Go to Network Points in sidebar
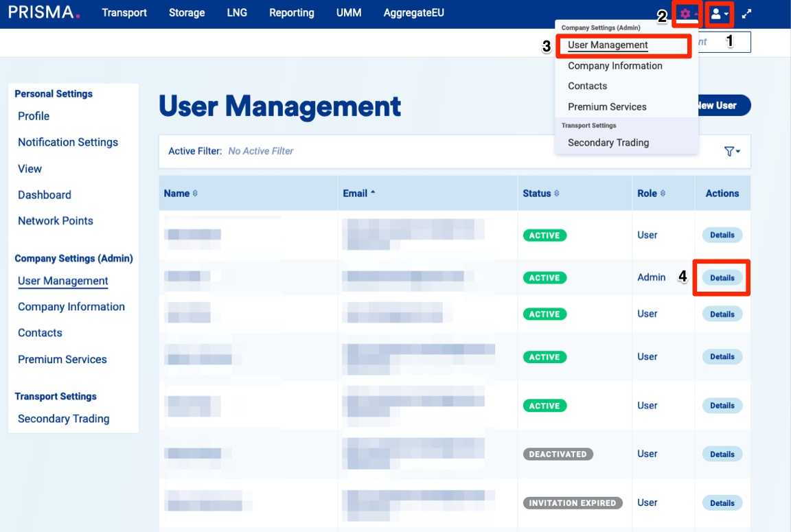This screenshot has height=532, width=791. coord(56,221)
